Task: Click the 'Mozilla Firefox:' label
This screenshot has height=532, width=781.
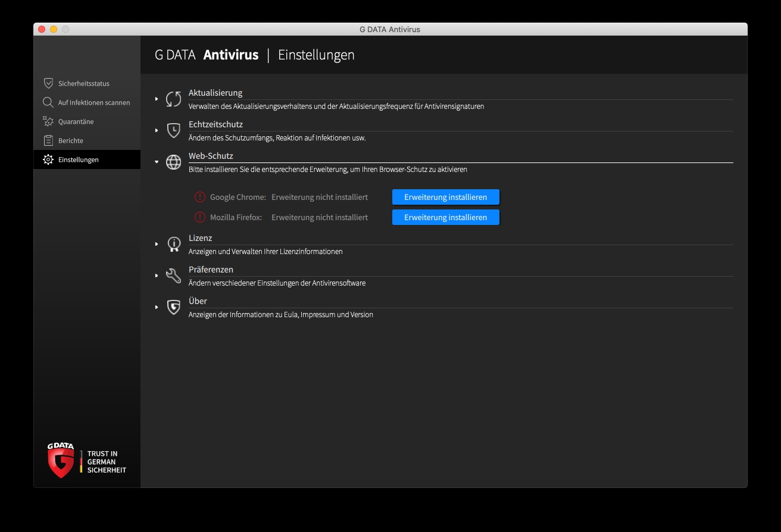Action: tap(236, 217)
